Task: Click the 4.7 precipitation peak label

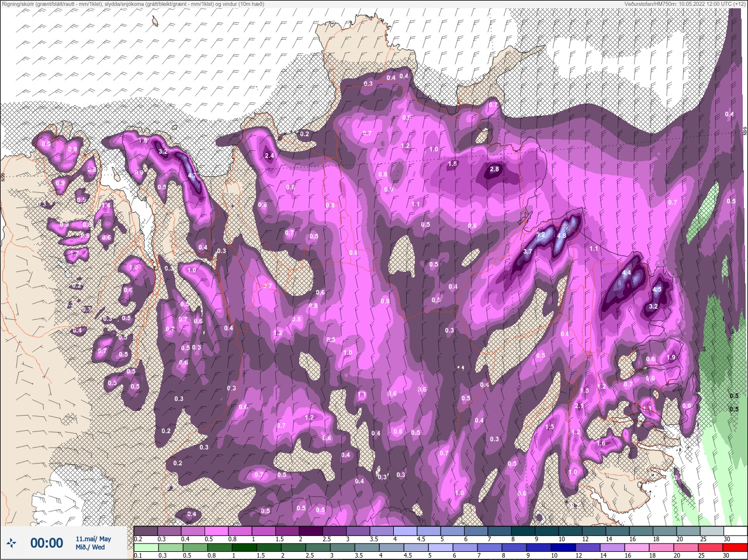Action: tap(191, 175)
